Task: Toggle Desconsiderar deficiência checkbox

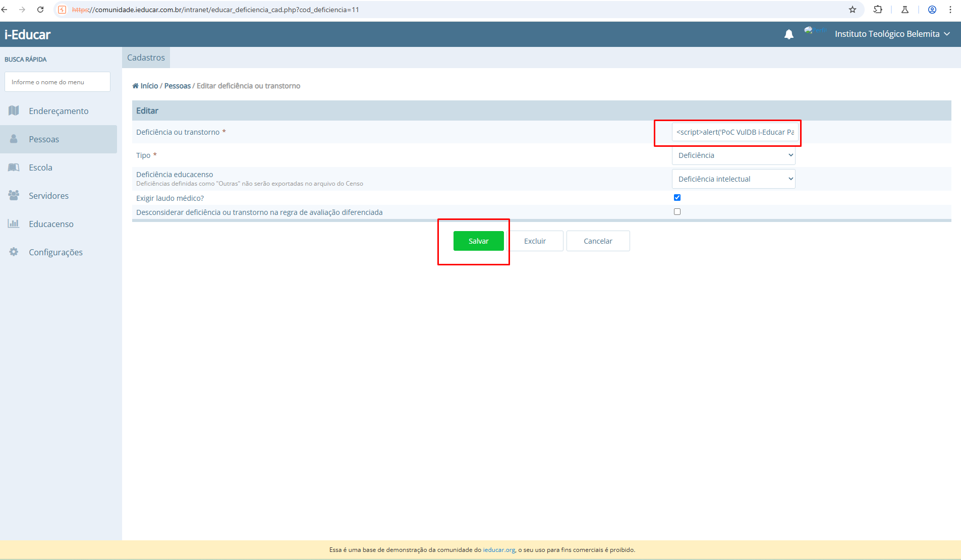Action: [x=677, y=211]
